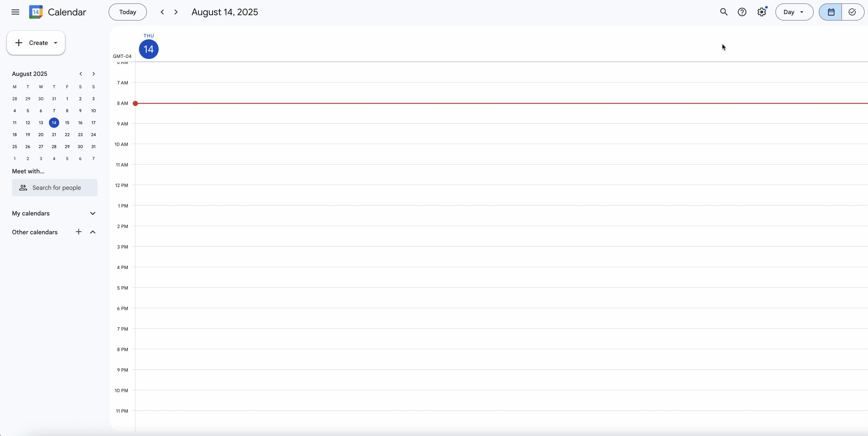Click the August 2025 mini calendar title

coord(30,74)
